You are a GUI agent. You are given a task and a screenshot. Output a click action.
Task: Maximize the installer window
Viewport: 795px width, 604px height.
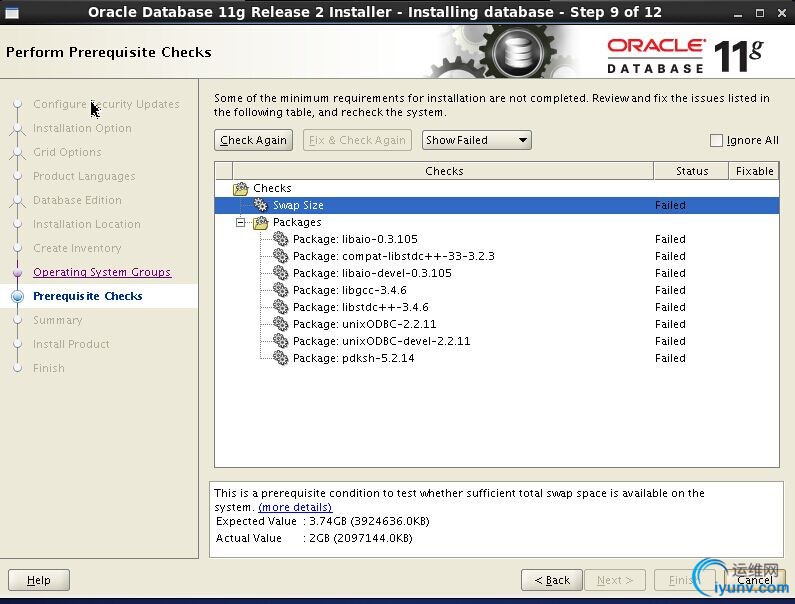760,13
